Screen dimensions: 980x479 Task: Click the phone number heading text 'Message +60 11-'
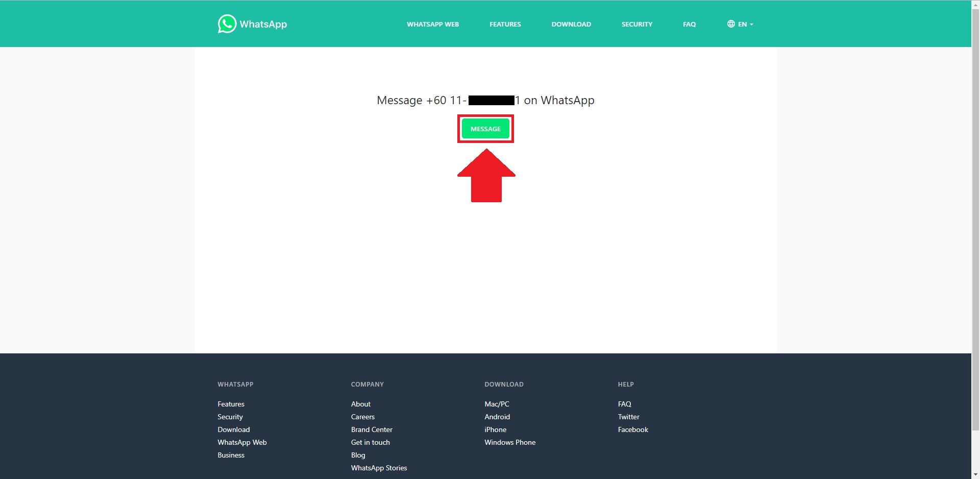click(x=422, y=100)
